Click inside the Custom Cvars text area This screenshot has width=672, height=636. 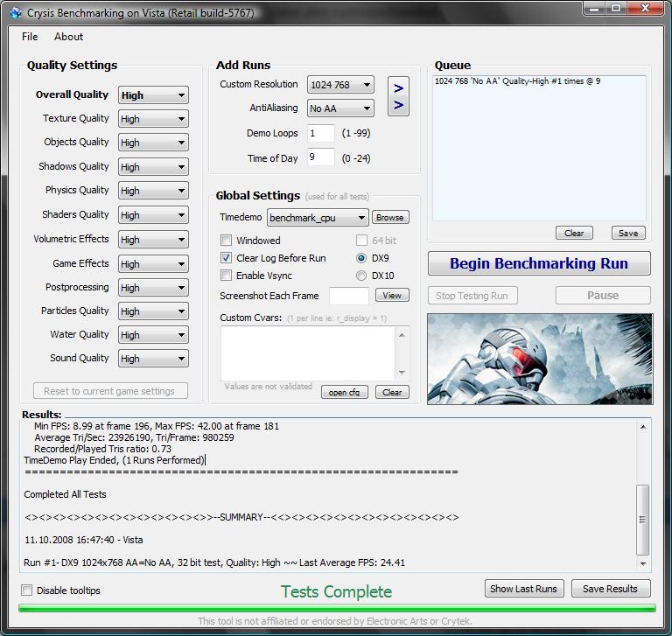[308, 353]
